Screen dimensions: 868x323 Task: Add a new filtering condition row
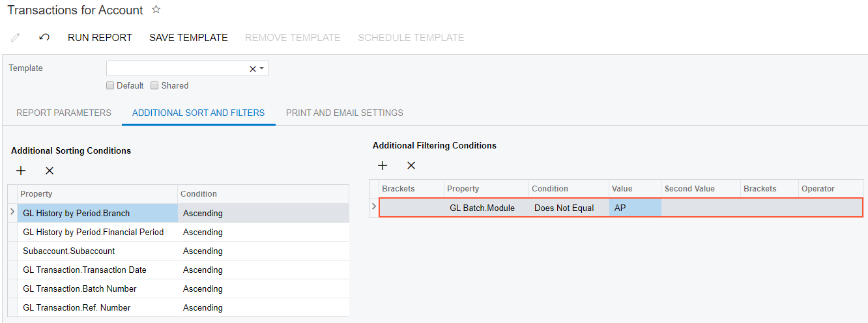(383, 165)
